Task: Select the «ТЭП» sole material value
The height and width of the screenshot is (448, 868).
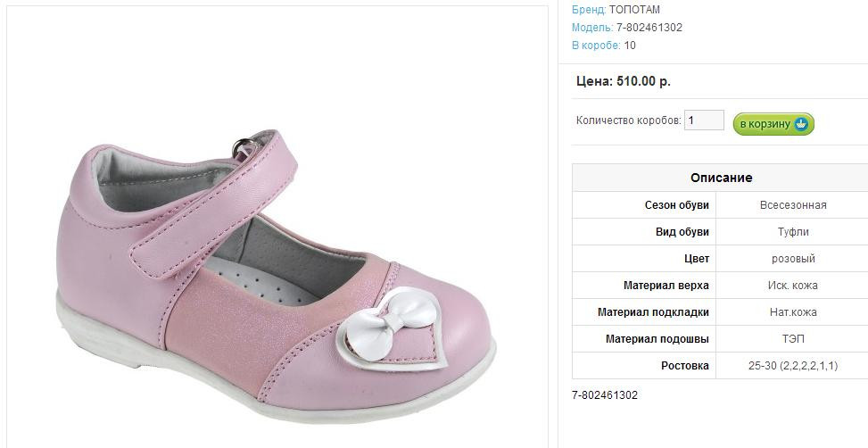Action: coord(793,339)
